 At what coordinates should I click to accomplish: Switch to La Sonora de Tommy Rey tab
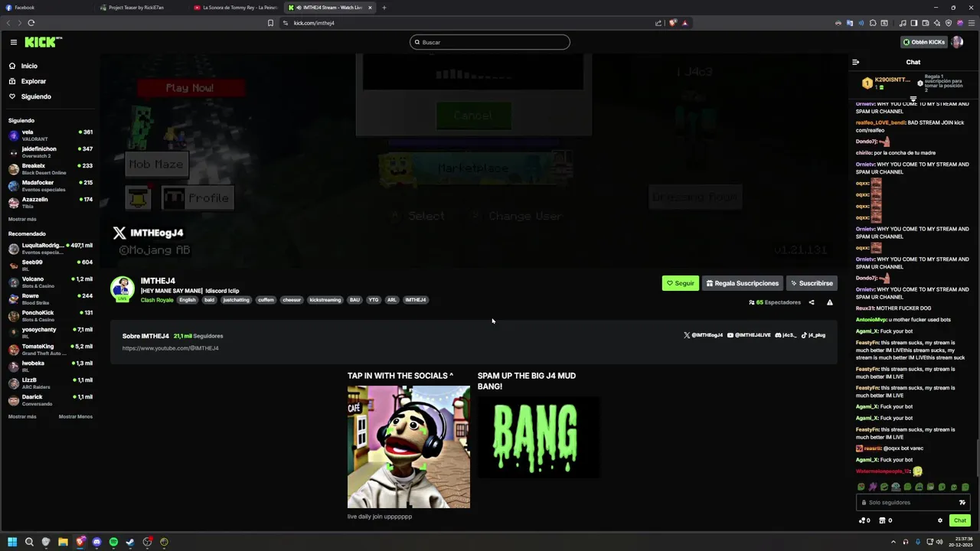point(235,8)
